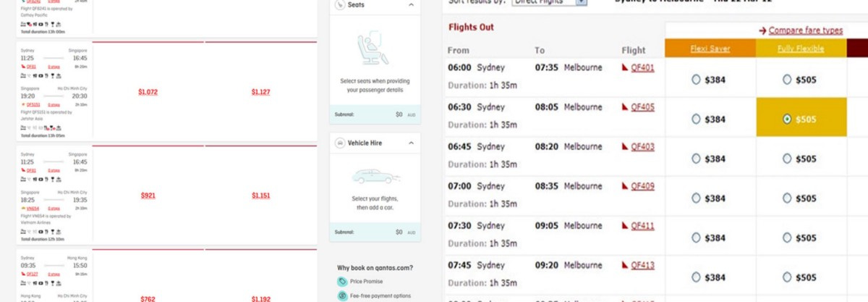868x302 pixels.
Task: Open the Flexi Saver fare column header
Action: [x=710, y=49]
